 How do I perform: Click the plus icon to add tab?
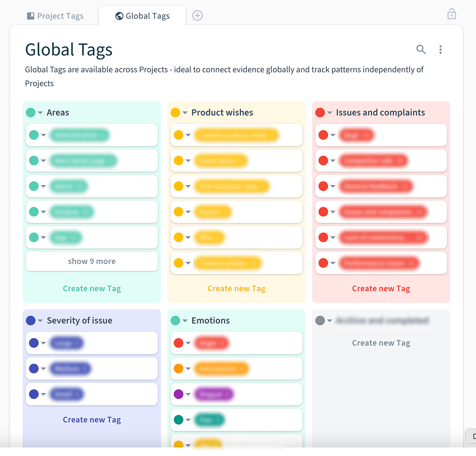coord(197,15)
